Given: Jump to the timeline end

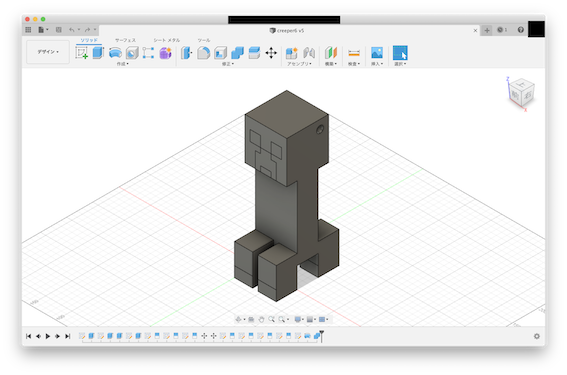Looking at the screenshot, I should point(67,336).
